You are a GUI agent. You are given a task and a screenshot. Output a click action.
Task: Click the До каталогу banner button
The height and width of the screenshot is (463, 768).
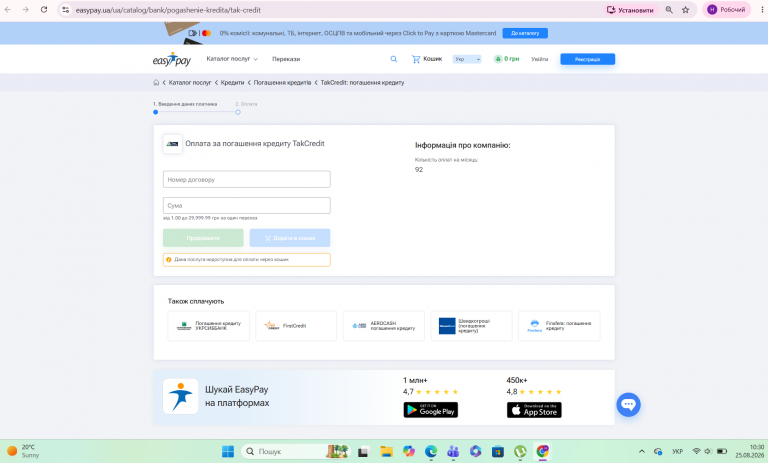525,33
